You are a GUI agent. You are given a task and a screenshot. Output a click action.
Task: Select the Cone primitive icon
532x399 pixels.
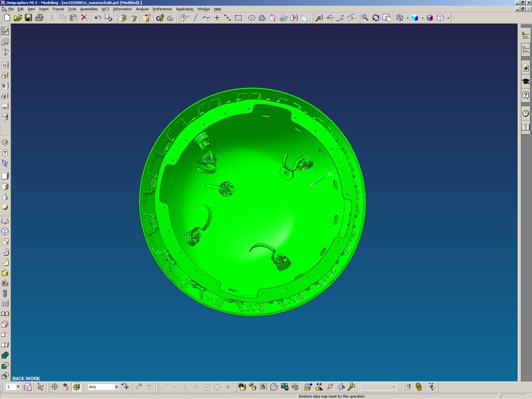[5, 198]
